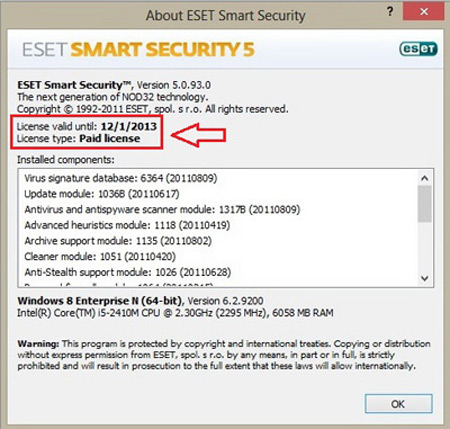The height and width of the screenshot is (429, 450).
Task: Close the About ESET Smart Security dialog
Action: pyautogui.click(x=423, y=12)
